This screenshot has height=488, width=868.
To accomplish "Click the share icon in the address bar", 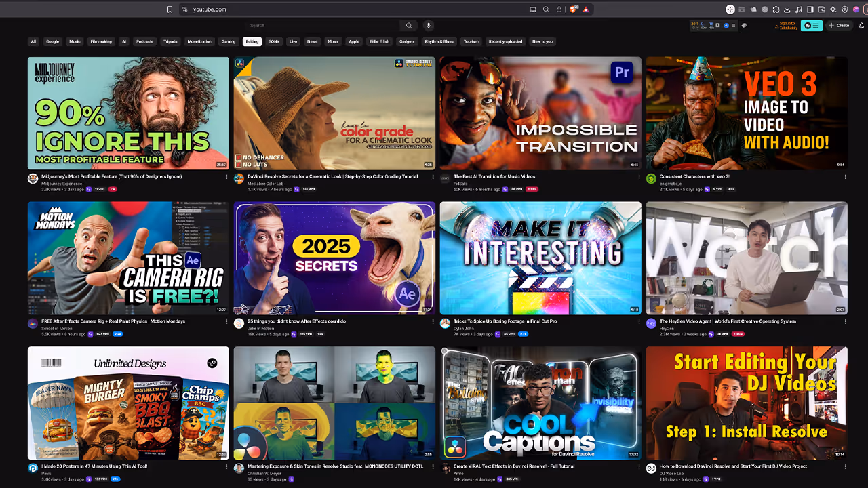I will pos(559,9).
